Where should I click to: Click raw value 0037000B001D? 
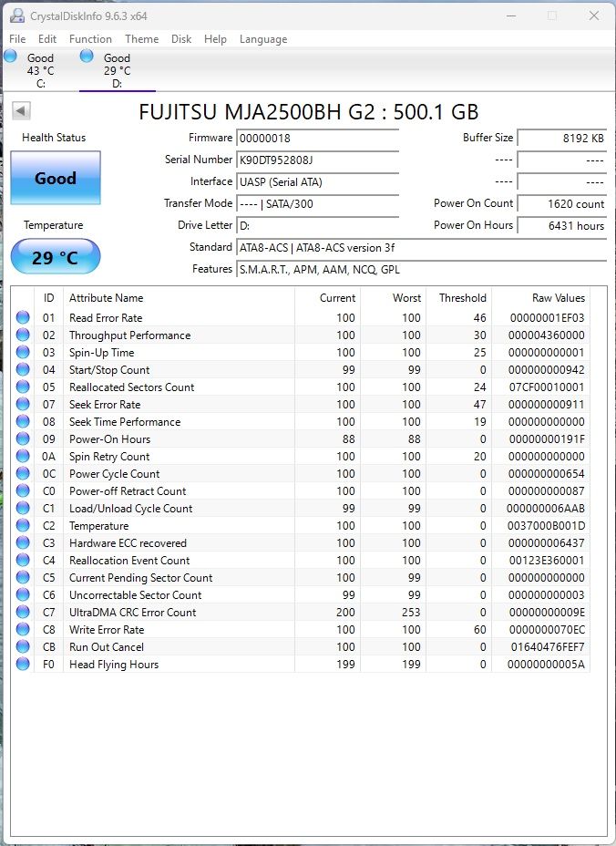pos(546,525)
